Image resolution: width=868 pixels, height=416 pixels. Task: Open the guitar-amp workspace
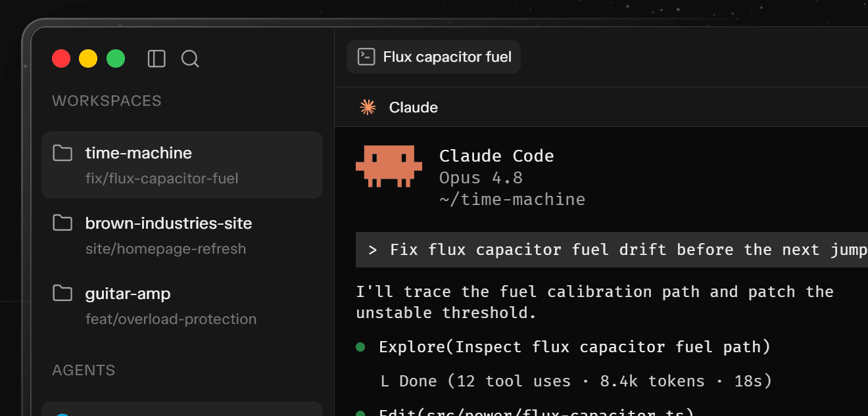tap(182, 306)
